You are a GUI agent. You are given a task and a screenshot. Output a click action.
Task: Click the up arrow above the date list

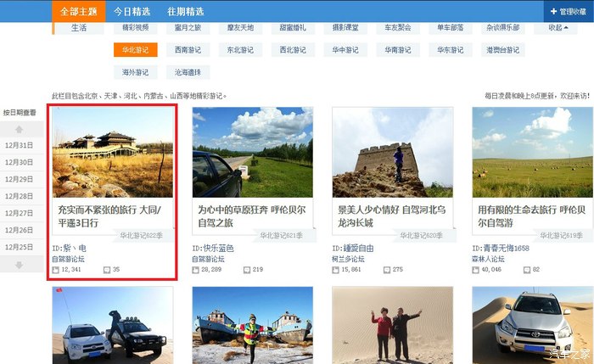point(19,129)
